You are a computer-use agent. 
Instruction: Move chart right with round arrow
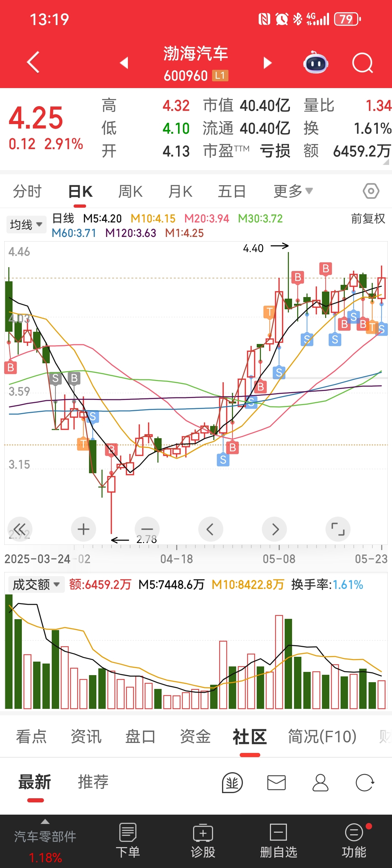(274, 529)
